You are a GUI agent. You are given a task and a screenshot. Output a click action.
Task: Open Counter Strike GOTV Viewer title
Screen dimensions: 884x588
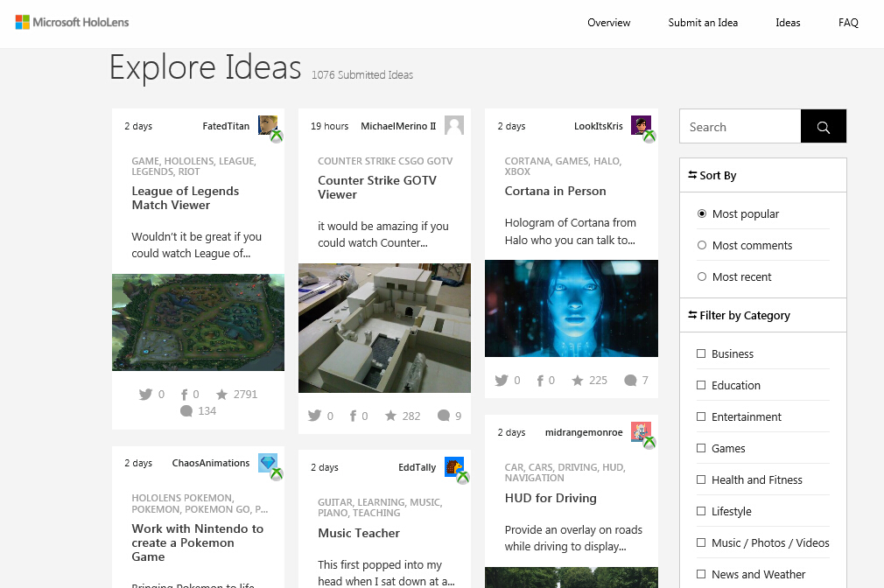pos(377,187)
